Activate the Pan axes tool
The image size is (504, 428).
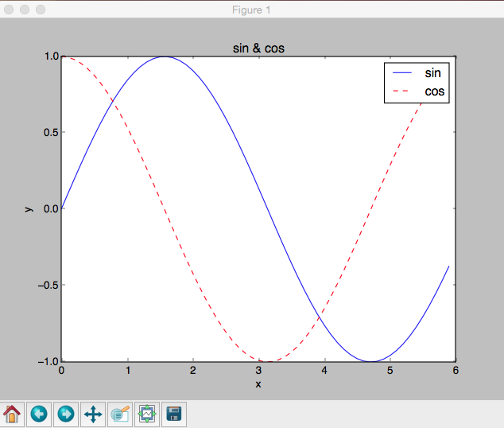click(x=93, y=414)
